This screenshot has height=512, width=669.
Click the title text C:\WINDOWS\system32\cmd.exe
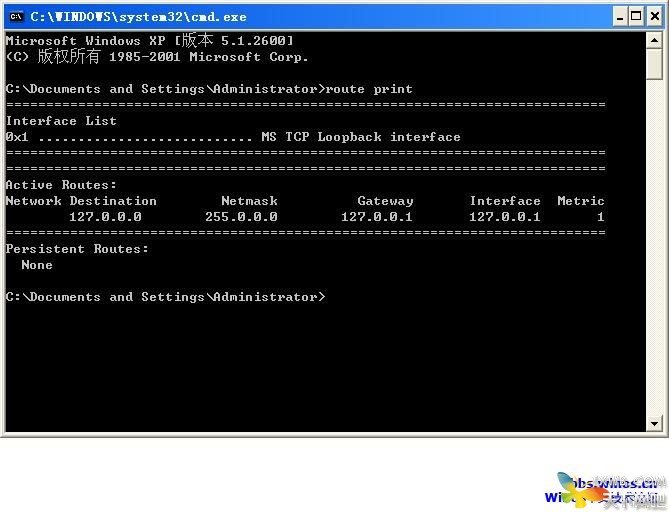coord(138,17)
